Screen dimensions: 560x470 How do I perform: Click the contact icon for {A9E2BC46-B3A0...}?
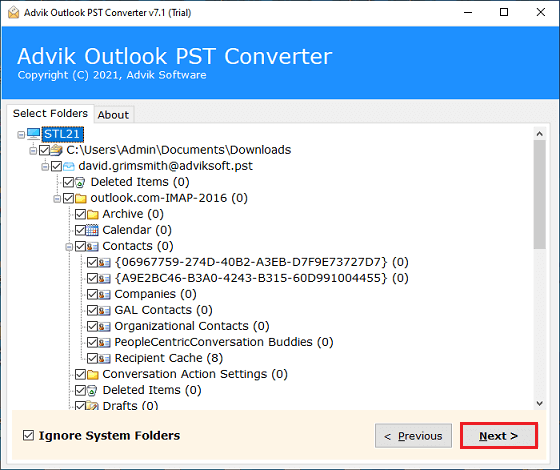[104, 278]
